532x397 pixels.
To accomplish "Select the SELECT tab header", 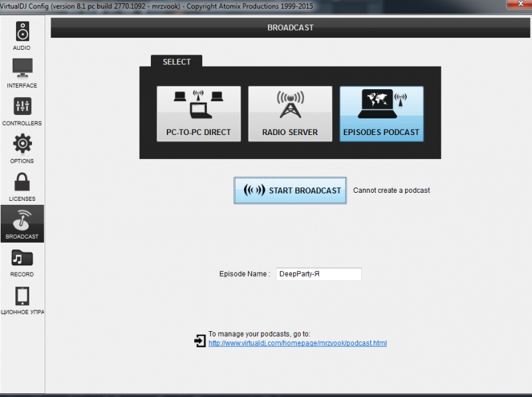I will point(176,61).
